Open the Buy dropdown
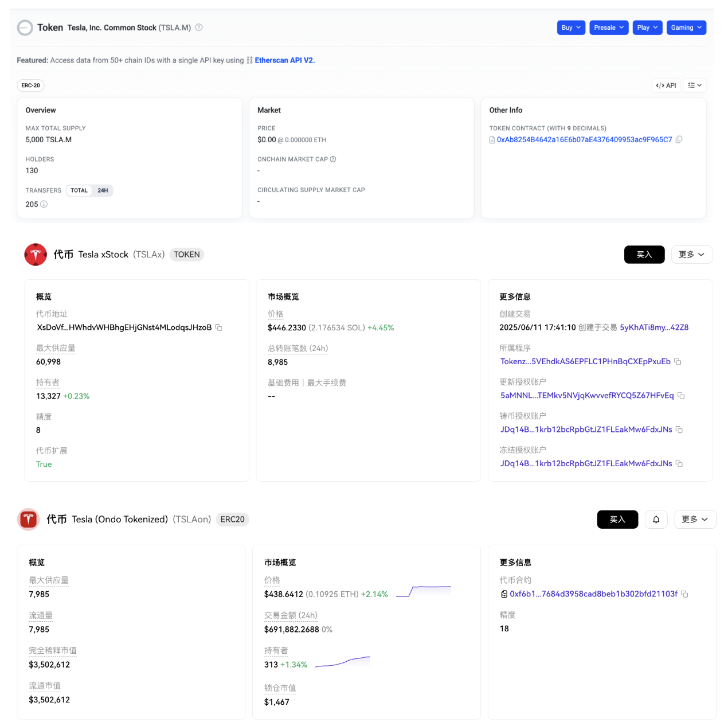728x726 pixels. [571, 28]
